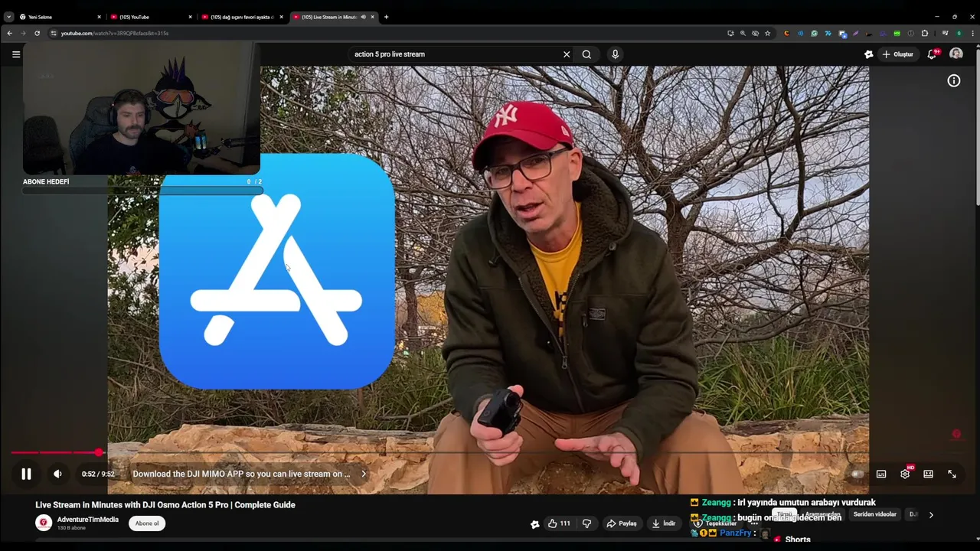This screenshot has height=551, width=980.
Task: Bookmark page with star icon
Action: 767,33
